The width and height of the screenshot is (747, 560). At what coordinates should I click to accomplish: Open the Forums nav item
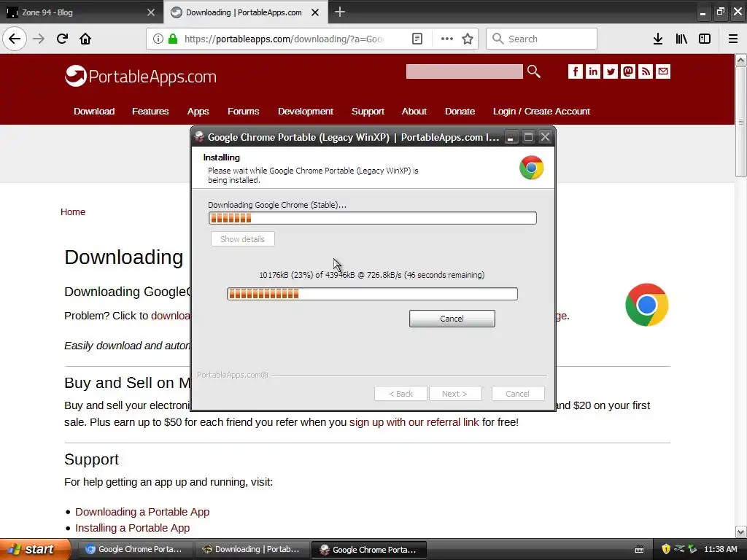click(x=243, y=111)
